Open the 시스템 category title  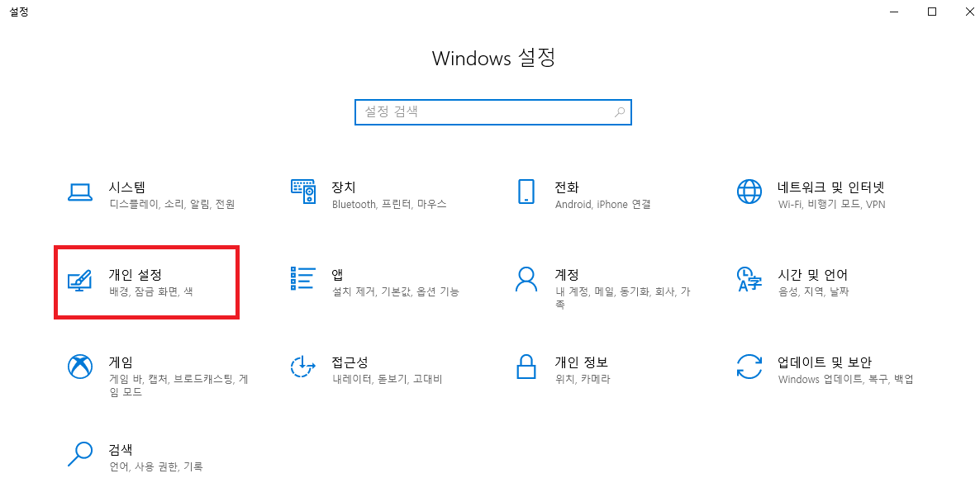pos(127,187)
